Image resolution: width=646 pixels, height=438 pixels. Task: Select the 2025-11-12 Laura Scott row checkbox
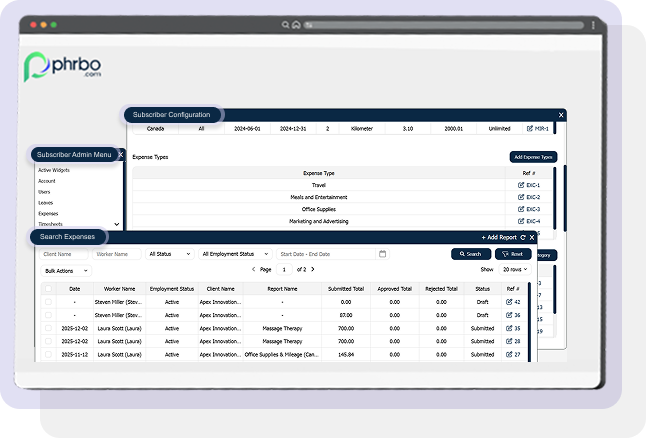(48, 354)
